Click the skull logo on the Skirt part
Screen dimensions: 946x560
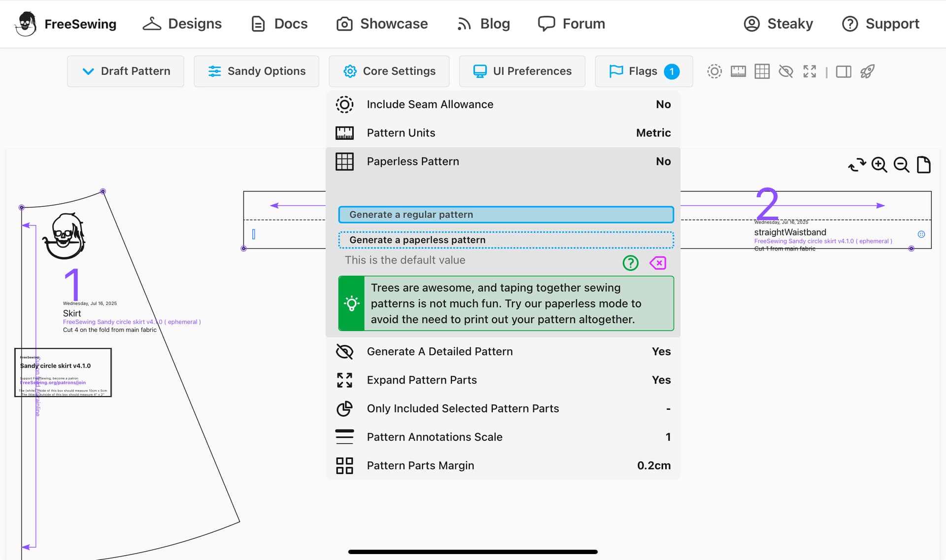[65, 236]
